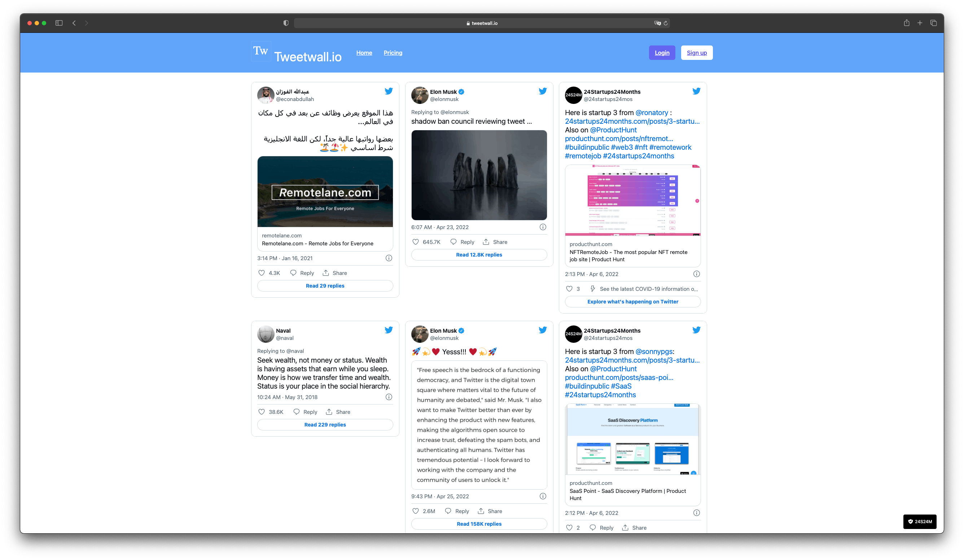Toggle like on Naval's wealth tweet
Screen dimensions: 964x560
262,411
